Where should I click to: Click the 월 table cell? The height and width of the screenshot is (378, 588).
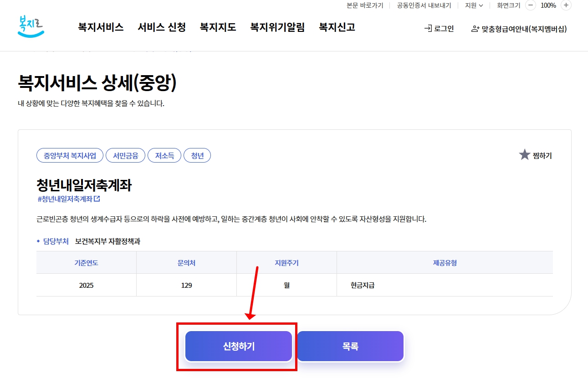pyautogui.click(x=286, y=286)
